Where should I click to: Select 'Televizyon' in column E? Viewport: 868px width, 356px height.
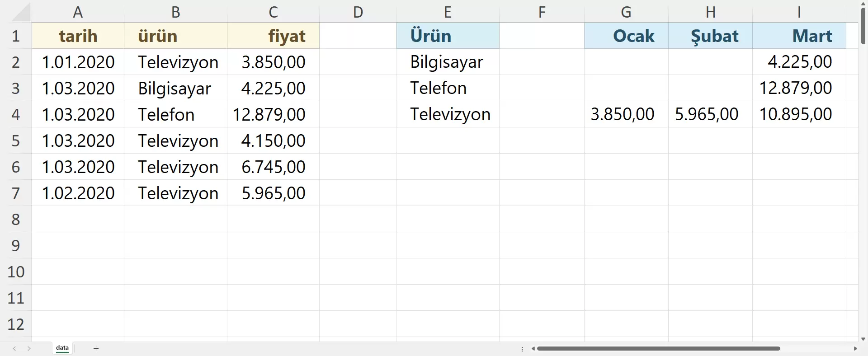[448, 114]
